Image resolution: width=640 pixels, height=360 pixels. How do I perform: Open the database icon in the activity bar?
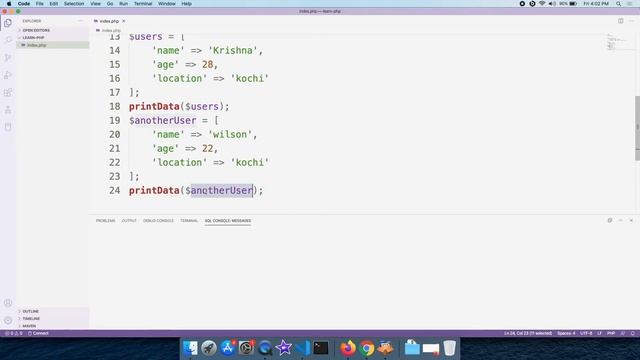(x=8, y=127)
